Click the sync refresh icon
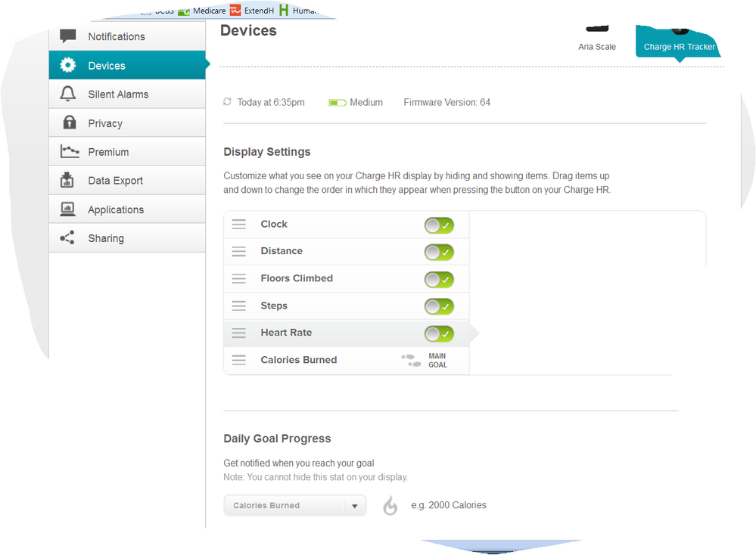The width and height of the screenshot is (756, 555). [x=227, y=101]
